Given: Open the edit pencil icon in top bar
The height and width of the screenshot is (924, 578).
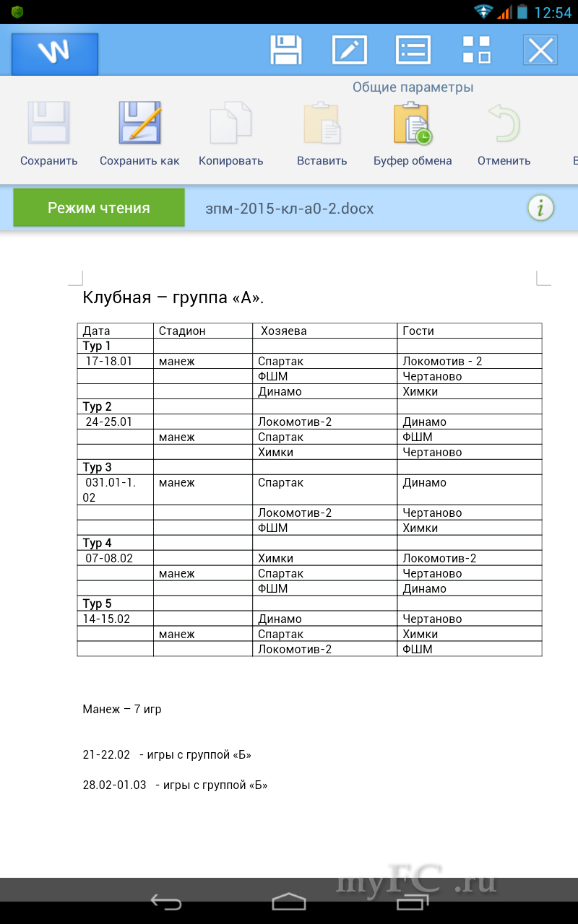Looking at the screenshot, I should 349,51.
